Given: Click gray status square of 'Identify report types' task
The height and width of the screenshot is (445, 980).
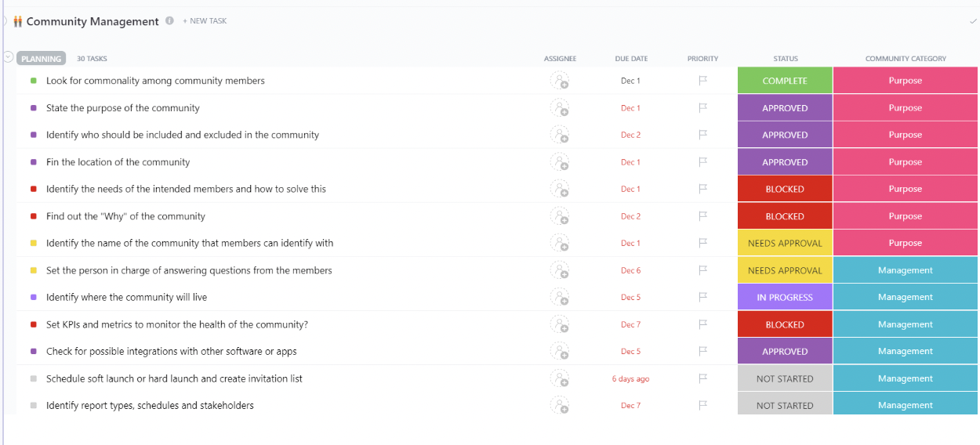Looking at the screenshot, I should tap(34, 406).
